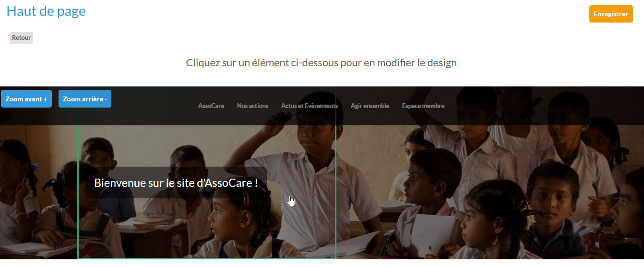Select the Bienvenue sur le site d'AssoCare text

tap(176, 182)
